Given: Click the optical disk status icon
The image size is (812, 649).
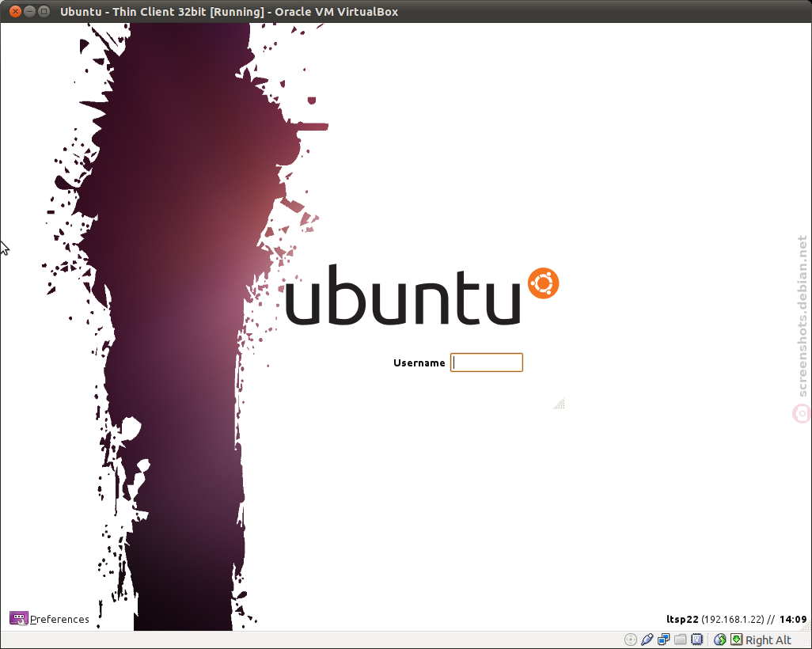Looking at the screenshot, I should [630, 640].
